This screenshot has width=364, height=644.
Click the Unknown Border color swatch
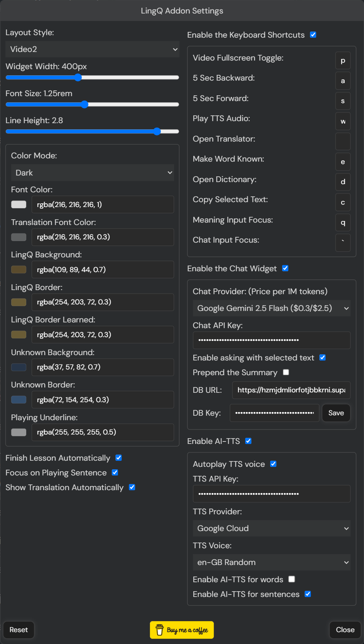pos(19,400)
